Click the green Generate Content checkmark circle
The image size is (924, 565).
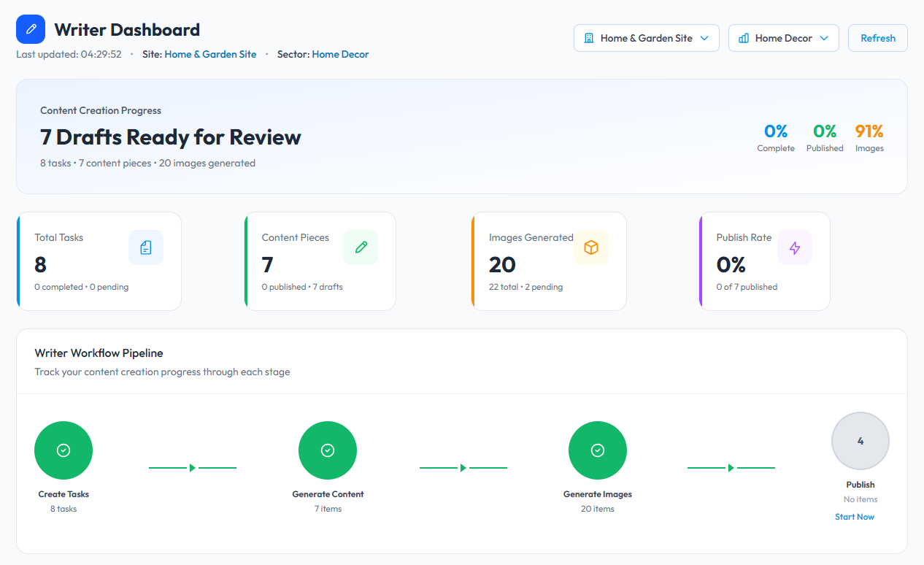coord(328,450)
